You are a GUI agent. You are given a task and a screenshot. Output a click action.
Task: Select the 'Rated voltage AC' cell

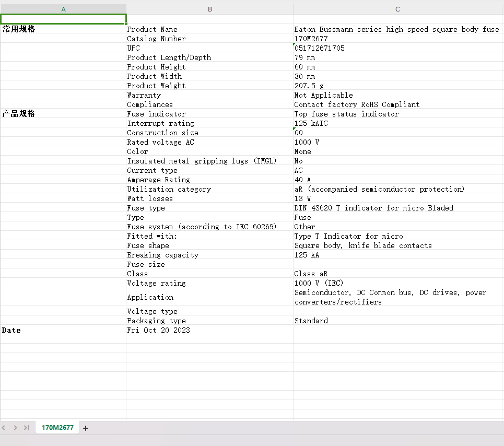click(x=209, y=142)
